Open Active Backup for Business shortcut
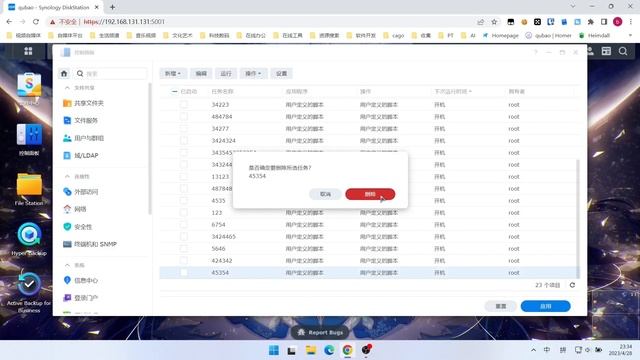 click(29, 293)
